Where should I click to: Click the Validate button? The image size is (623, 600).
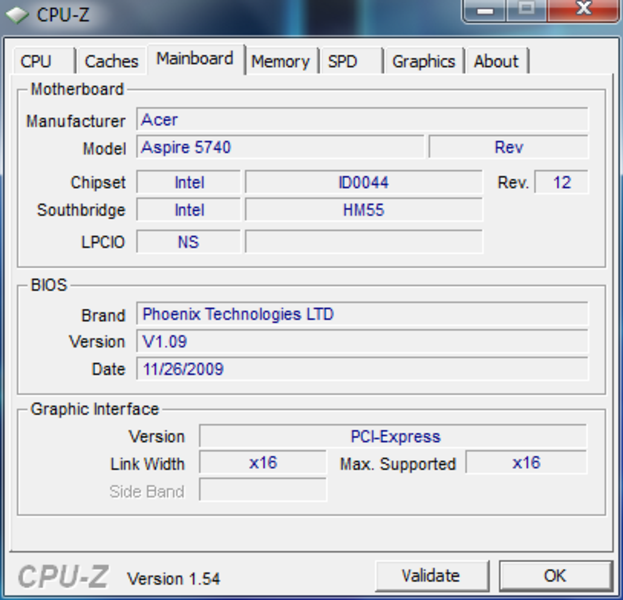(431, 575)
